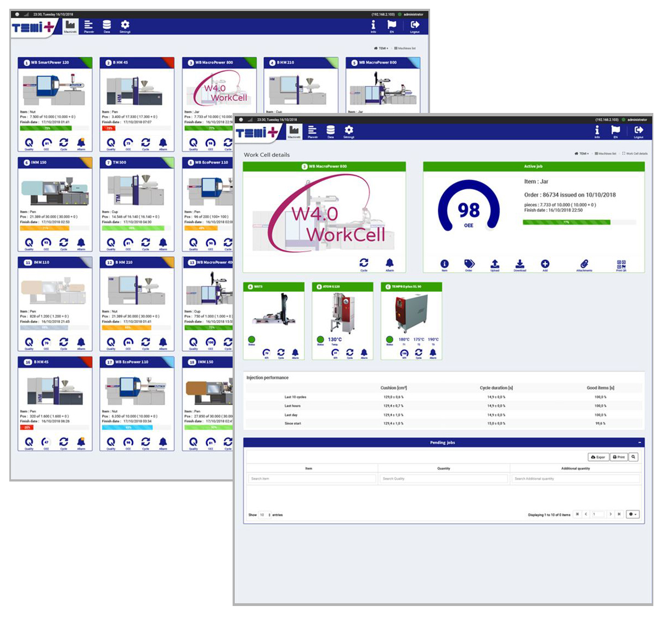Screen dimensions: 672x623
Task: Click Item info icon in Active job
Action: click(444, 265)
